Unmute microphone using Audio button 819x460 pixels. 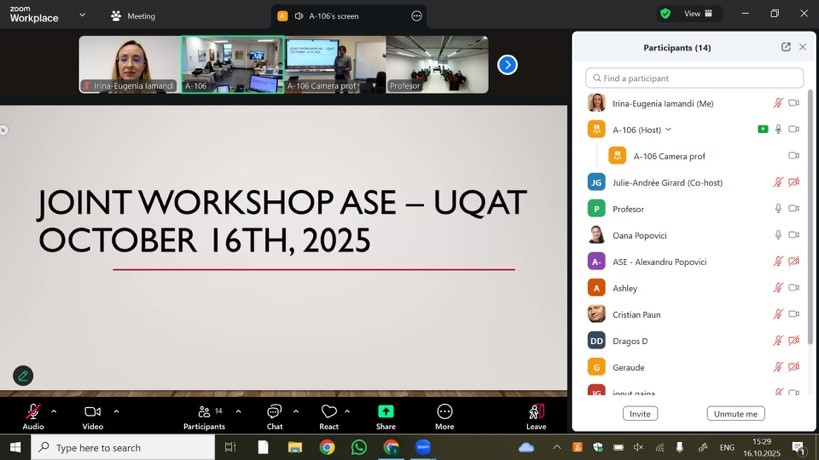33,412
